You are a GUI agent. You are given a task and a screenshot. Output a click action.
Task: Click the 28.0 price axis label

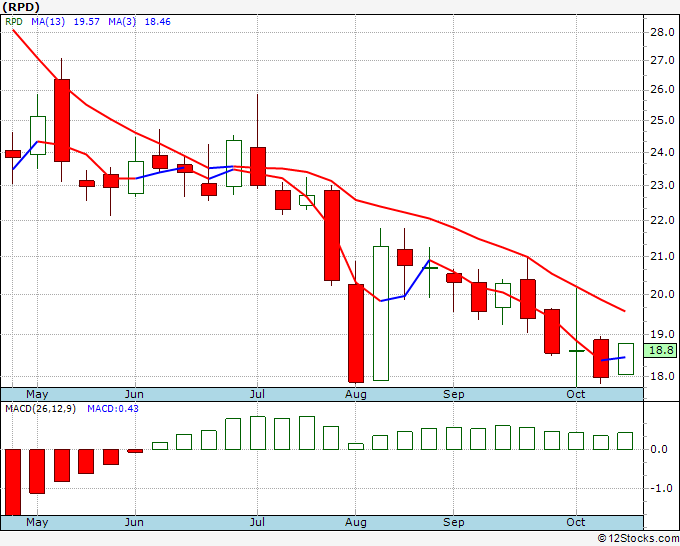pyautogui.click(x=662, y=32)
